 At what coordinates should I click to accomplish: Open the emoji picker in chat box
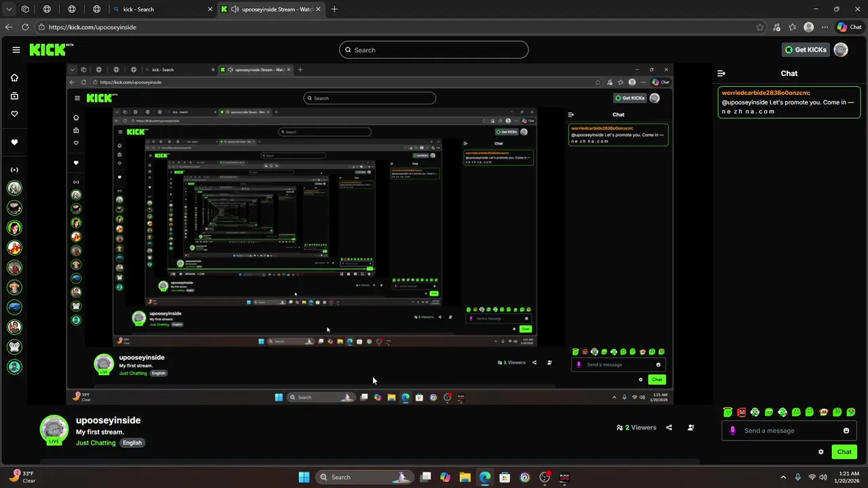[x=846, y=430]
